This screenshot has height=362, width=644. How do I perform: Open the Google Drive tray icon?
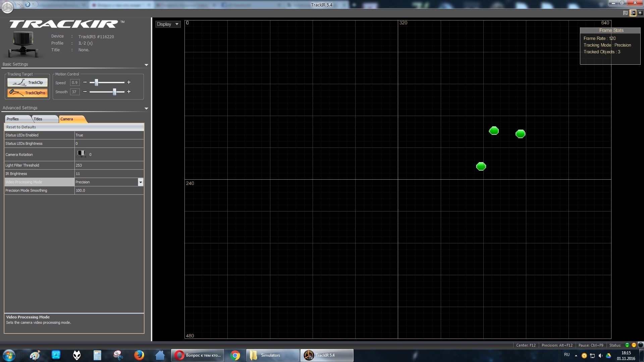608,356
